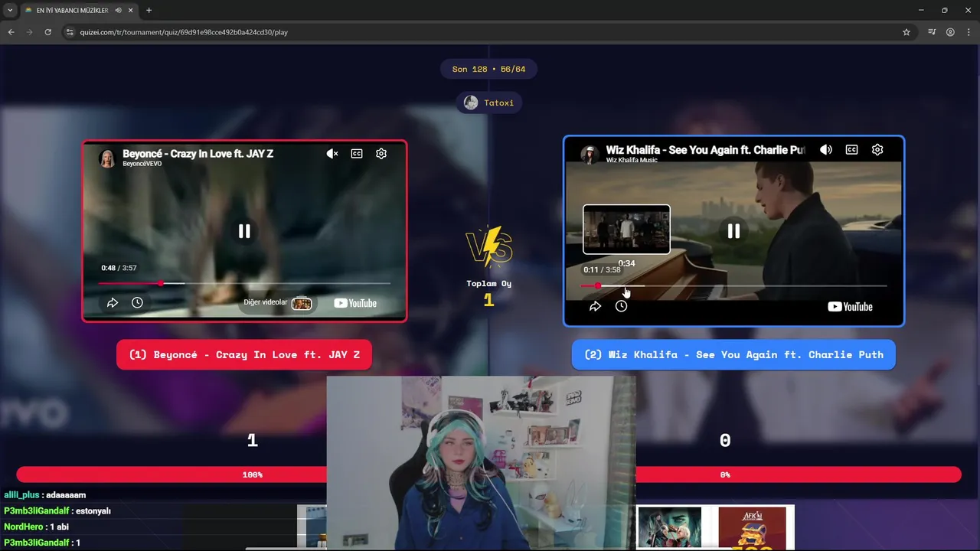Image resolution: width=980 pixels, height=551 pixels.
Task: Pause the See You Again video
Action: [x=733, y=231]
